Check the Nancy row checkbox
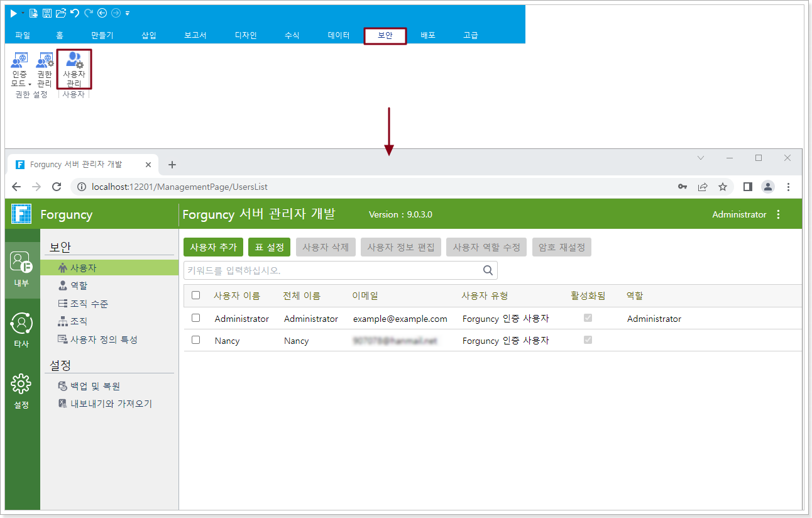 [x=195, y=340]
